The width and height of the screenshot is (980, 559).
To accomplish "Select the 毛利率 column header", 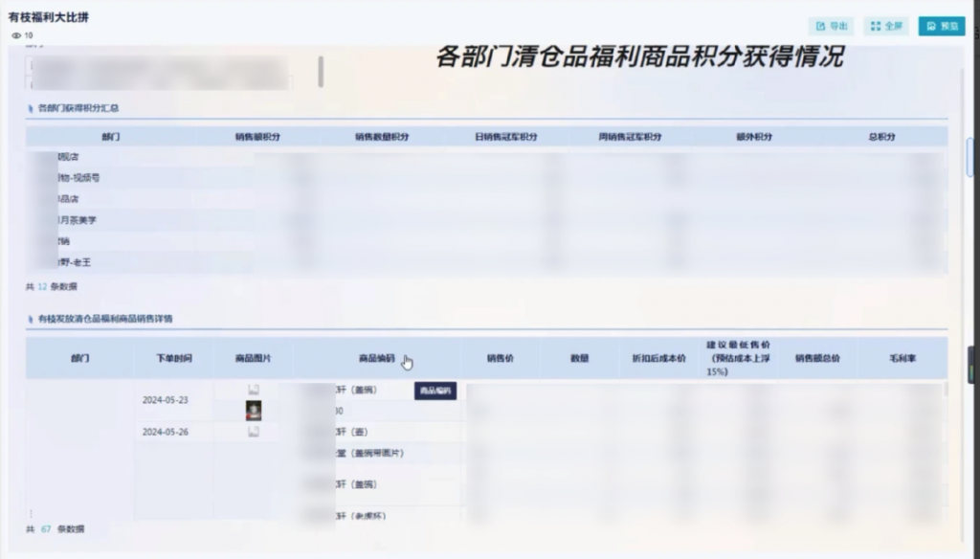I will [x=899, y=358].
